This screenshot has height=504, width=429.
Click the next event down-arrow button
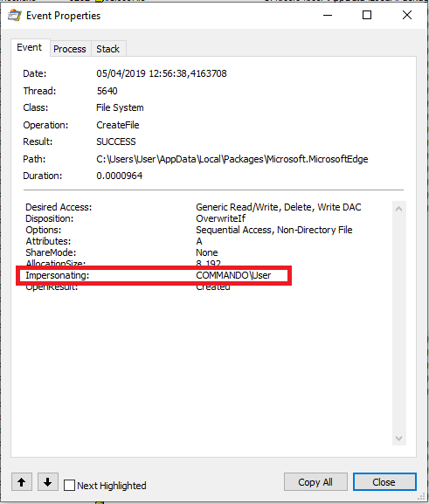point(47,482)
